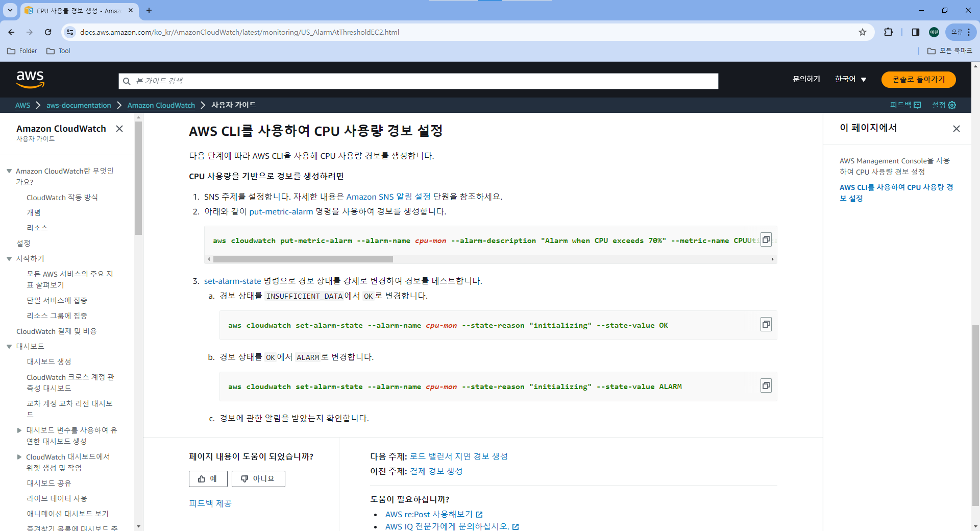This screenshot has height=531, width=980.
Task: Click the browser address bar URL
Action: click(x=240, y=32)
